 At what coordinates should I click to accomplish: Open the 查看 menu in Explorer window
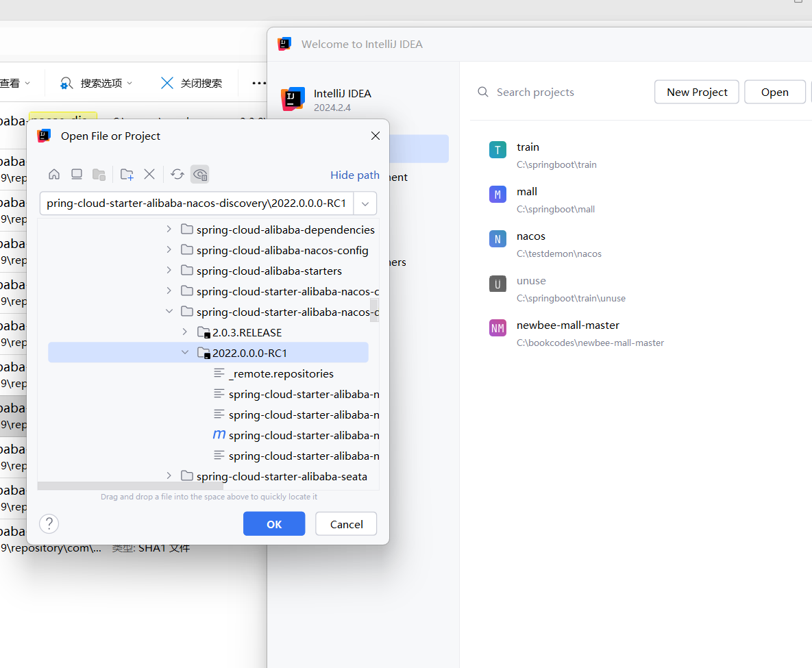pos(14,83)
